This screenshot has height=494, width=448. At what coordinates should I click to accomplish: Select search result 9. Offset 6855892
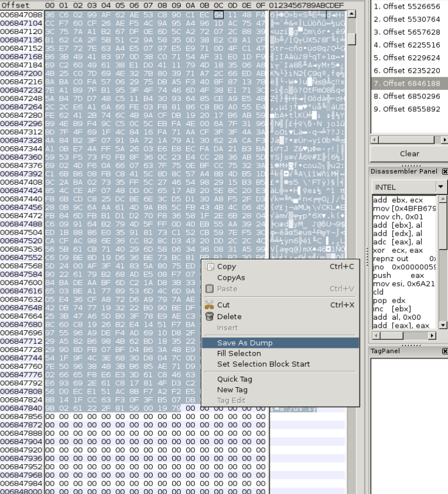coord(407,109)
